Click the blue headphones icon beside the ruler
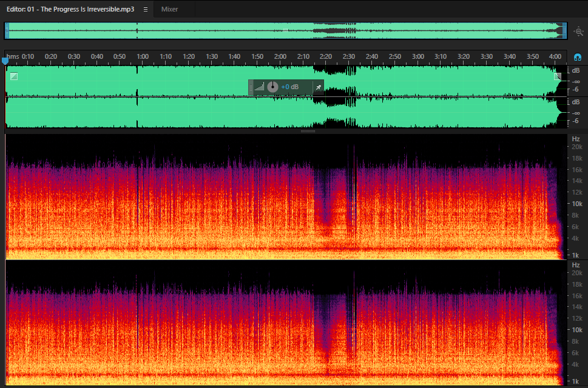This screenshot has width=588, height=388. [x=578, y=58]
